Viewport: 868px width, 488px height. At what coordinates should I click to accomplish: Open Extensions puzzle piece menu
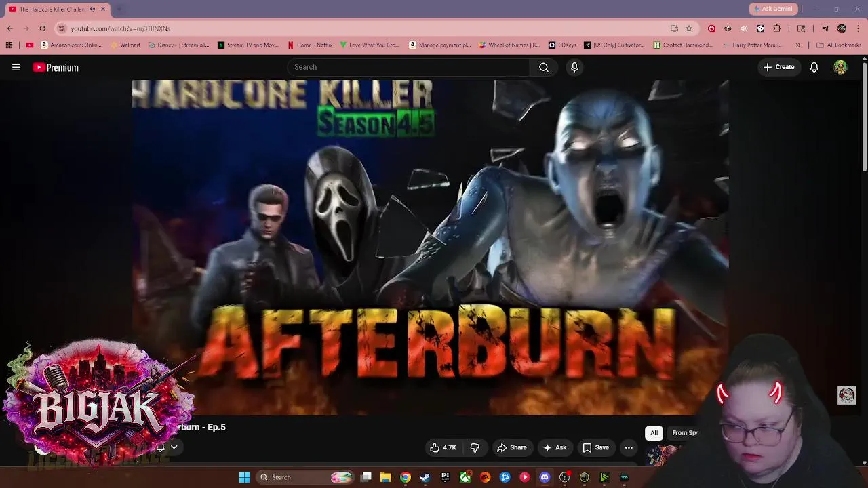click(x=776, y=28)
